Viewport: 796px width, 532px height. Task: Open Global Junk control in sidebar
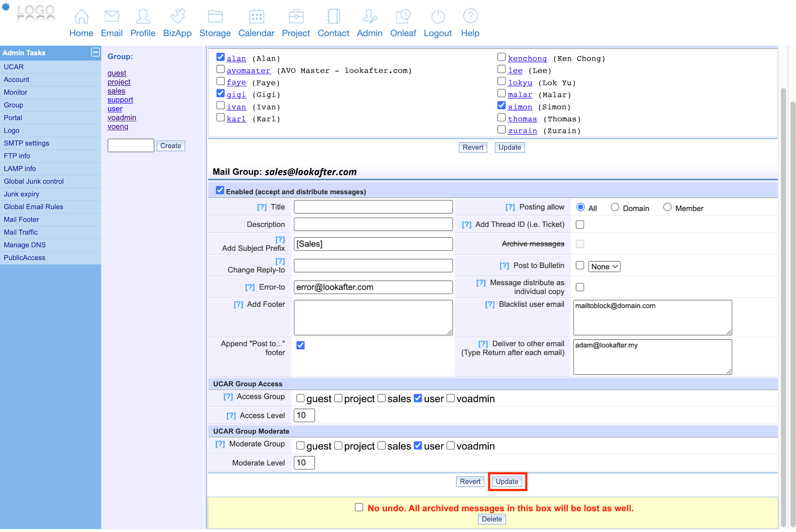coord(34,181)
